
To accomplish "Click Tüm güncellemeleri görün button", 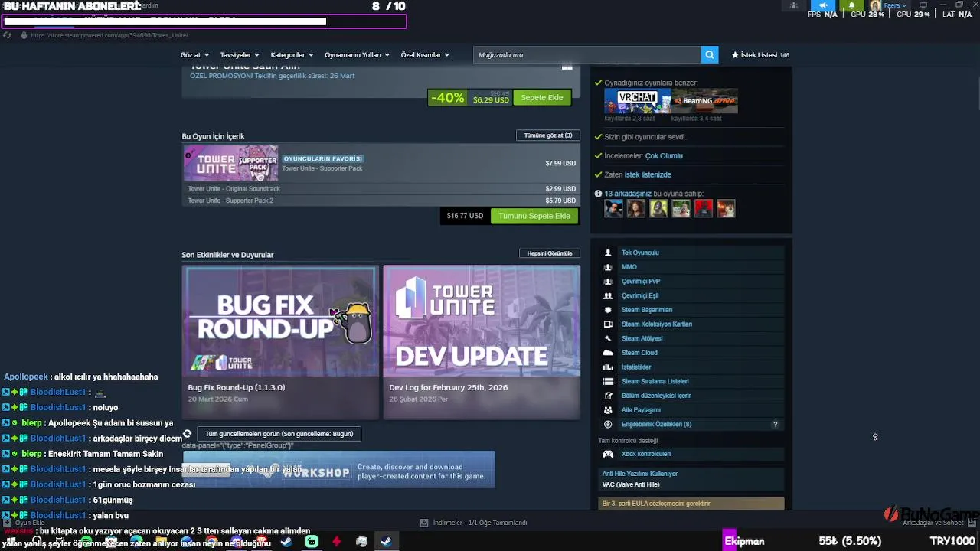I will [x=279, y=434].
